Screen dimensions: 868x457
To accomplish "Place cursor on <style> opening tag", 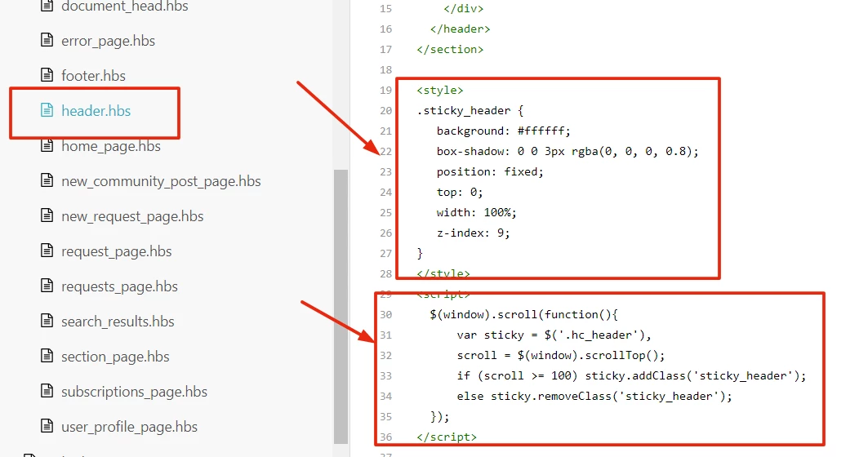I will [x=440, y=91].
